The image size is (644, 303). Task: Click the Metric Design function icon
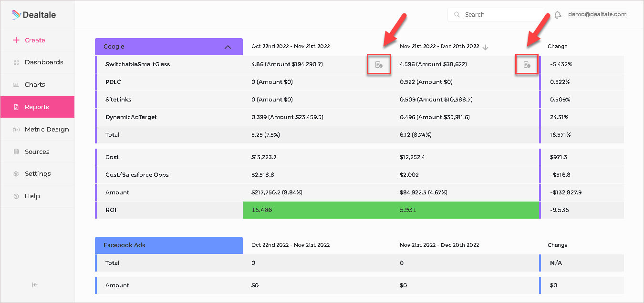[x=16, y=130]
